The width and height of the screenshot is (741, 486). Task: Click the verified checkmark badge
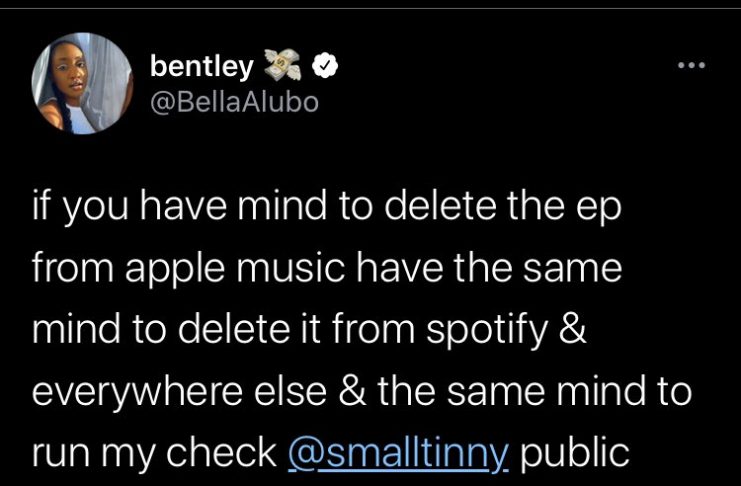[323, 67]
